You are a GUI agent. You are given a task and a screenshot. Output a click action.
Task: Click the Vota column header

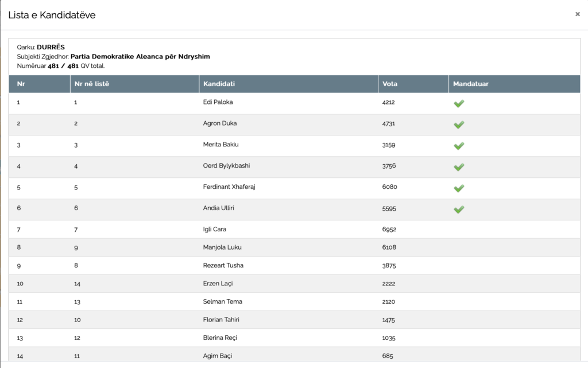[x=389, y=84]
